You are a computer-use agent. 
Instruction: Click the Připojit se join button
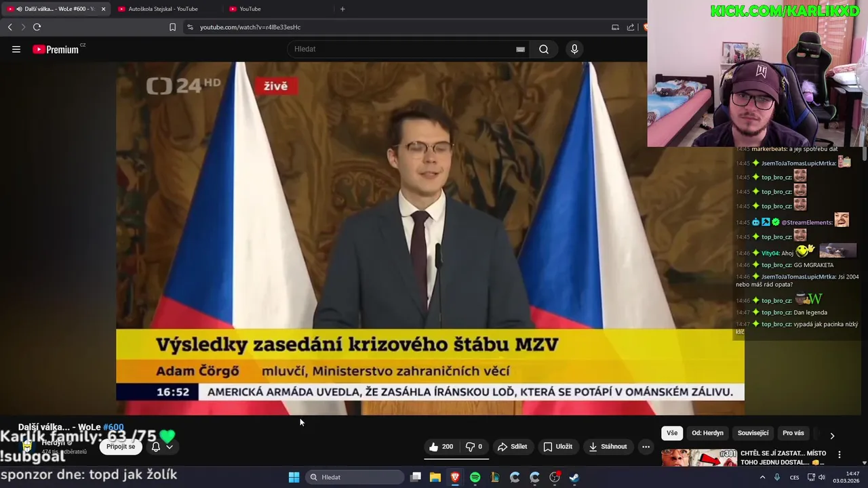point(121,447)
